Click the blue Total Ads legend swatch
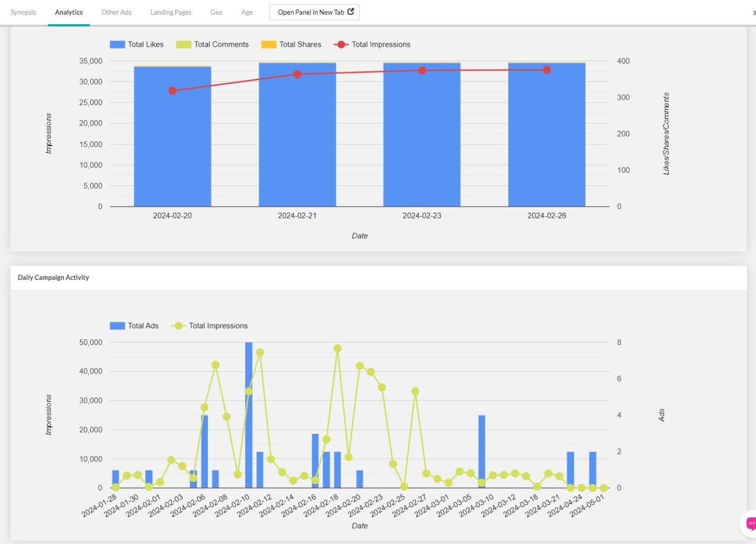This screenshot has width=756, height=544. click(117, 326)
